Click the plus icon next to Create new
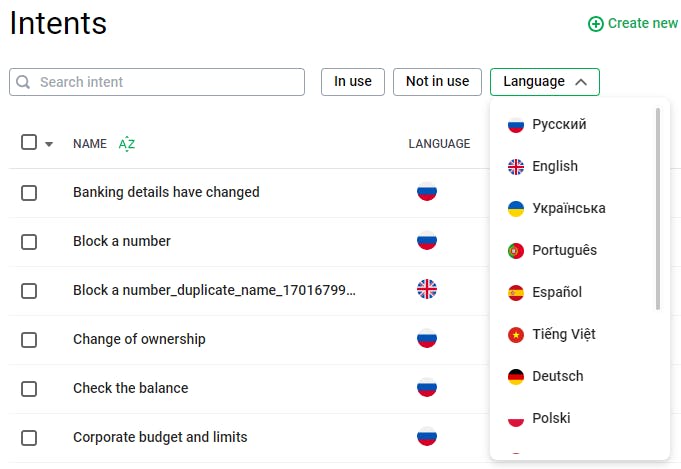The width and height of the screenshot is (681, 469). tap(596, 23)
